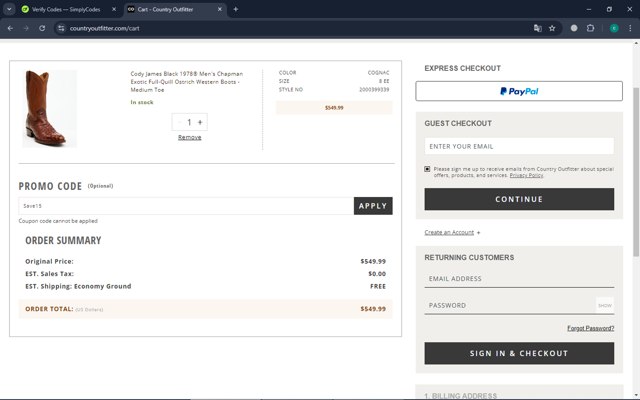
Task: Go forward in browser history
Action: pos(26,28)
